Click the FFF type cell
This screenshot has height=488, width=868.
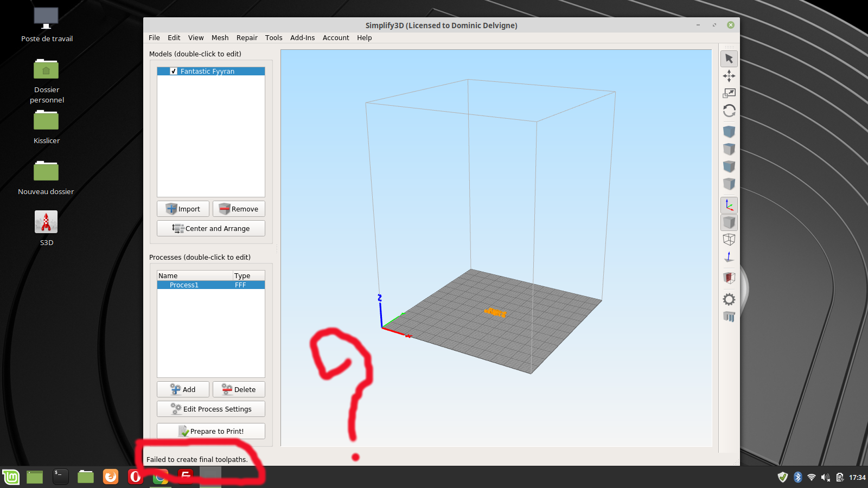(x=240, y=285)
